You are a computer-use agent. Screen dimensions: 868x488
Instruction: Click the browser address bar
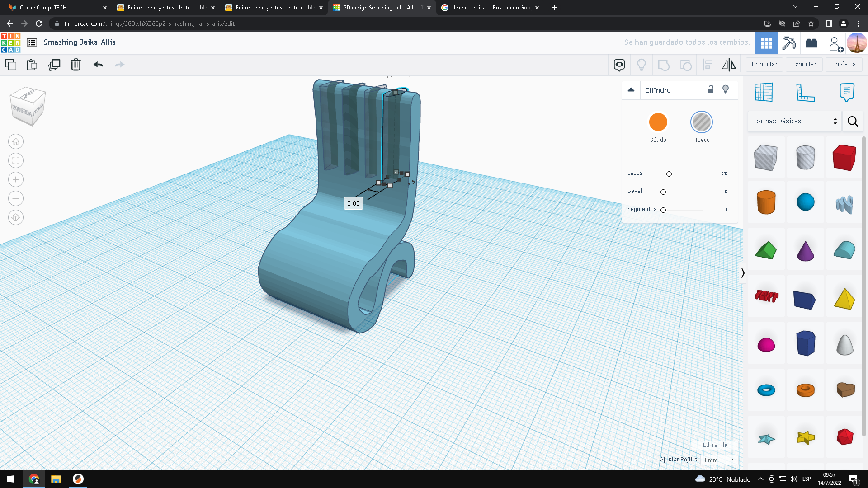point(407,24)
